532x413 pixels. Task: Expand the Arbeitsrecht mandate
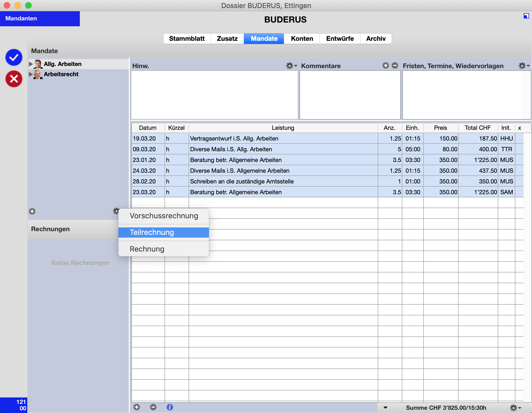pyautogui.click(x=31, y=74)
